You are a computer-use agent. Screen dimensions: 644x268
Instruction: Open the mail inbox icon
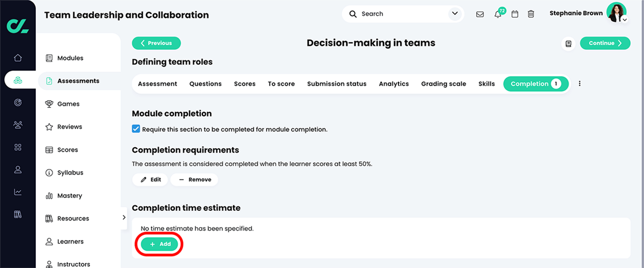[x=480, y=14]
